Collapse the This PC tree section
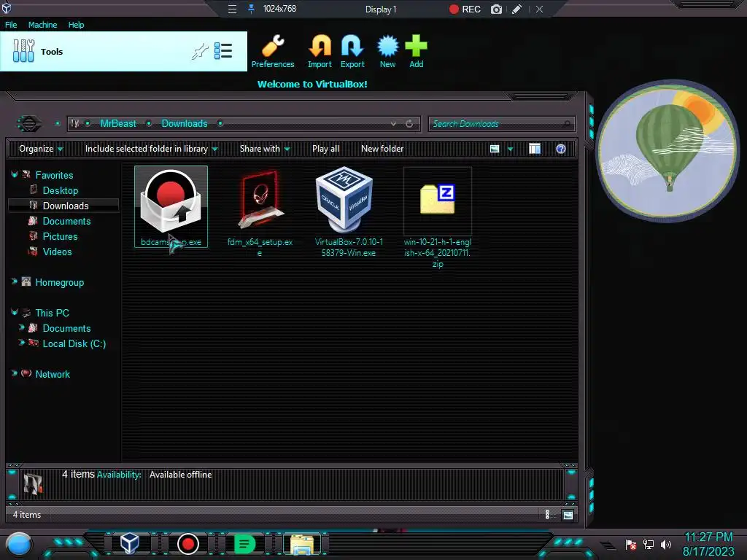This screenshot has height=560, width=747. [15, 312]
